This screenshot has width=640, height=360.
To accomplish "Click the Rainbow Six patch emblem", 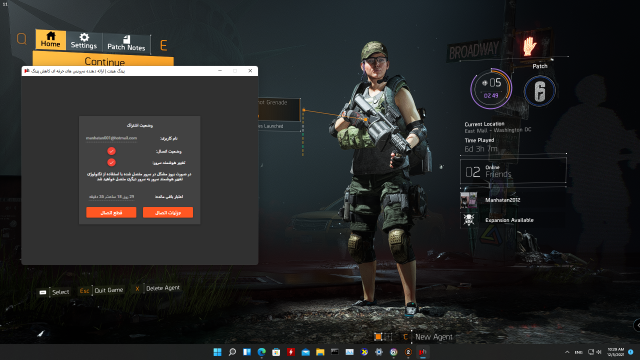I will tap(540, 91).
